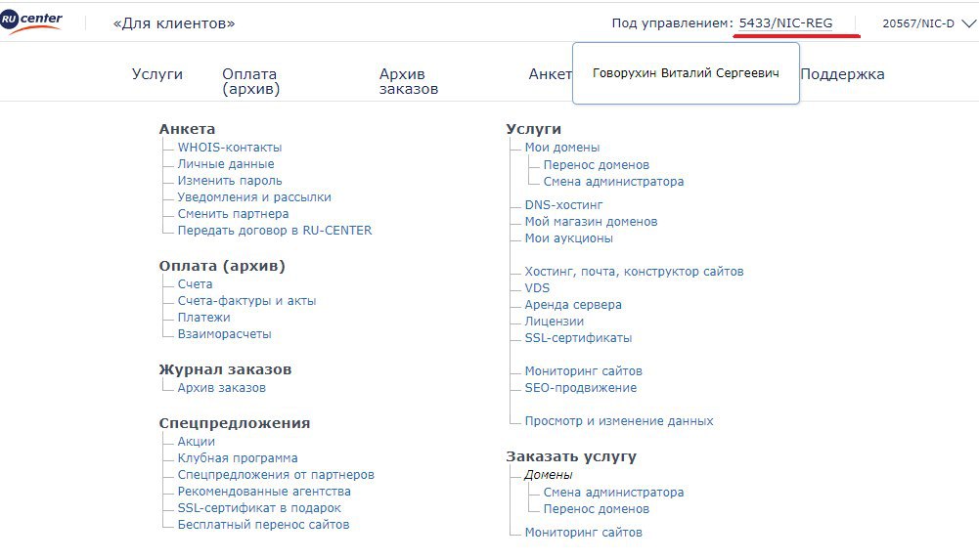Open the Архив заказов top menu item
979x560 pixels.
(409, 82)
